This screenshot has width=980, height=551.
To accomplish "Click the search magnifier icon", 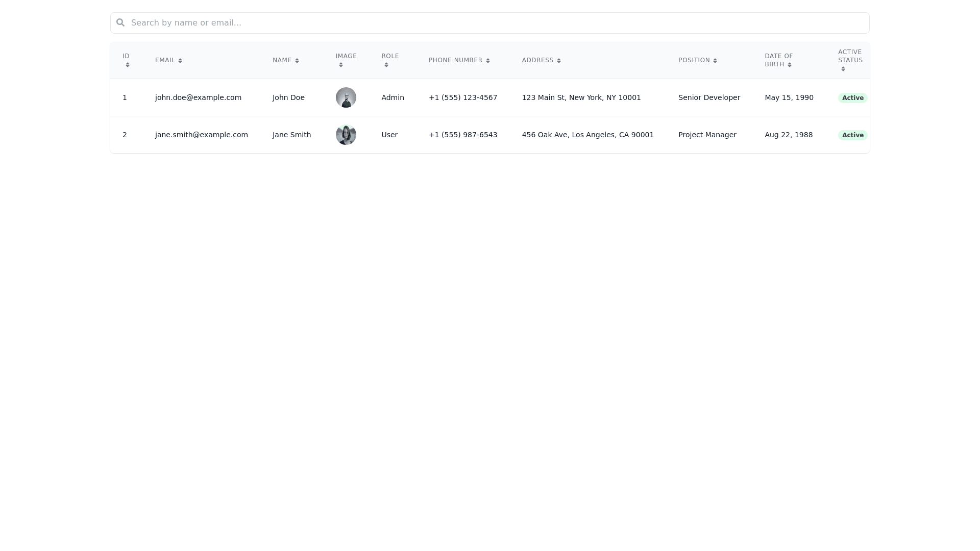I will [x=120, y=22].
